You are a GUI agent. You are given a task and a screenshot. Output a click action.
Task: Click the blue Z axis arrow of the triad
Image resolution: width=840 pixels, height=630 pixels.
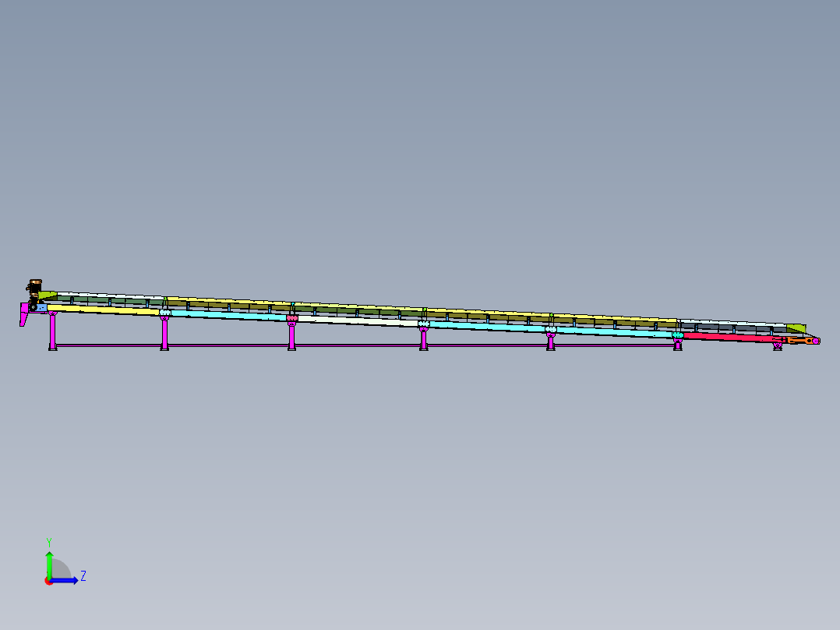coord(65,580)
